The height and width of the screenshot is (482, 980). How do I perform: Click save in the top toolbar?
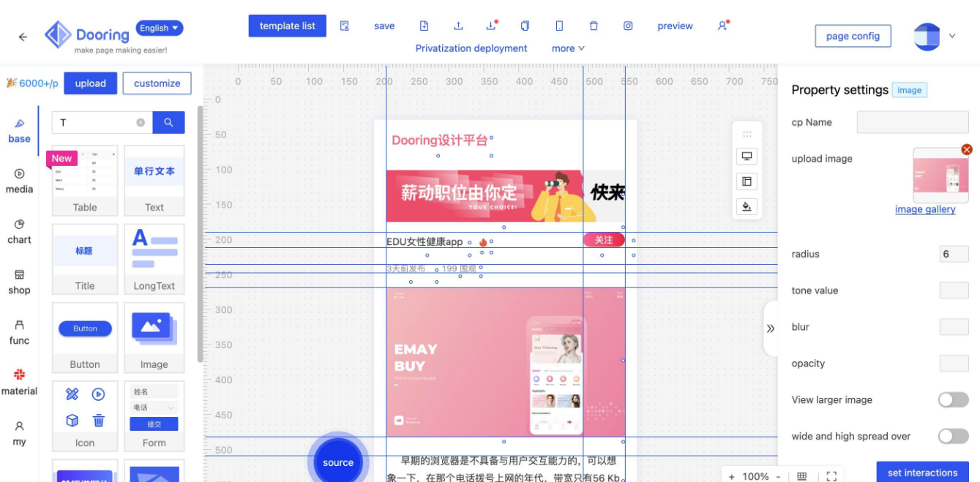(x=384, y=26)
